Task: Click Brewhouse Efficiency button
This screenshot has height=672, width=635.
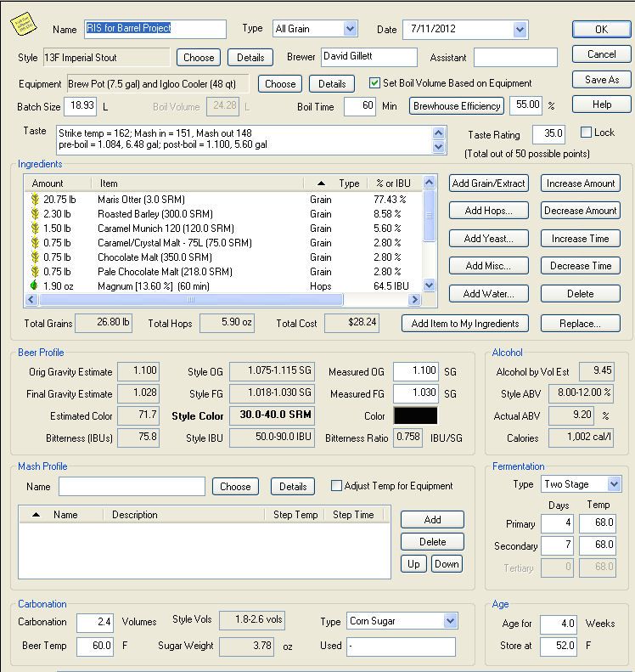Action: 457,106
